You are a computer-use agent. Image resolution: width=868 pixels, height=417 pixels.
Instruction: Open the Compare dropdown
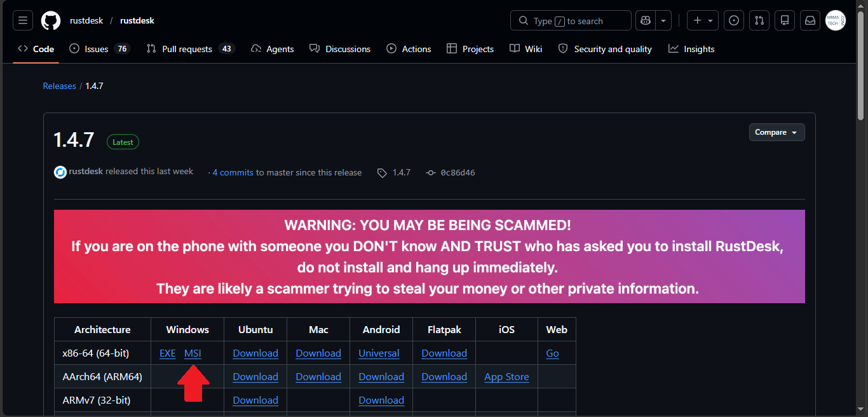click(776, 132)
